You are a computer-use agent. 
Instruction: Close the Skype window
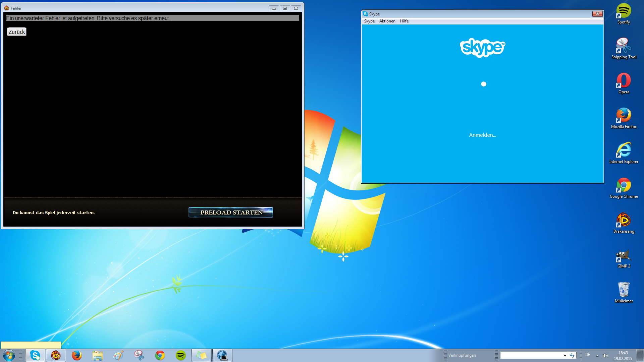coord(597,14)
